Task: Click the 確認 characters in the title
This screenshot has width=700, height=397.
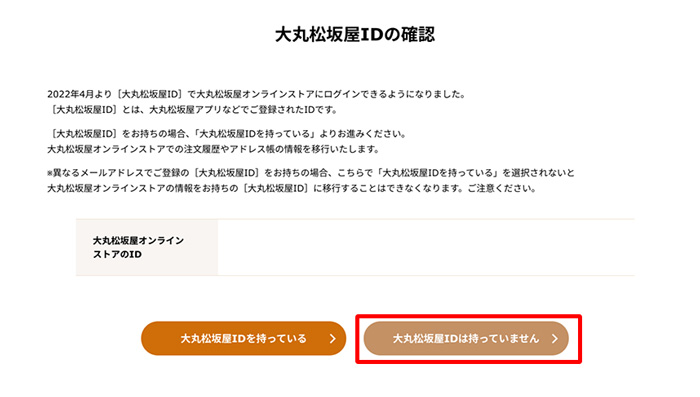Action: (417, 35)
